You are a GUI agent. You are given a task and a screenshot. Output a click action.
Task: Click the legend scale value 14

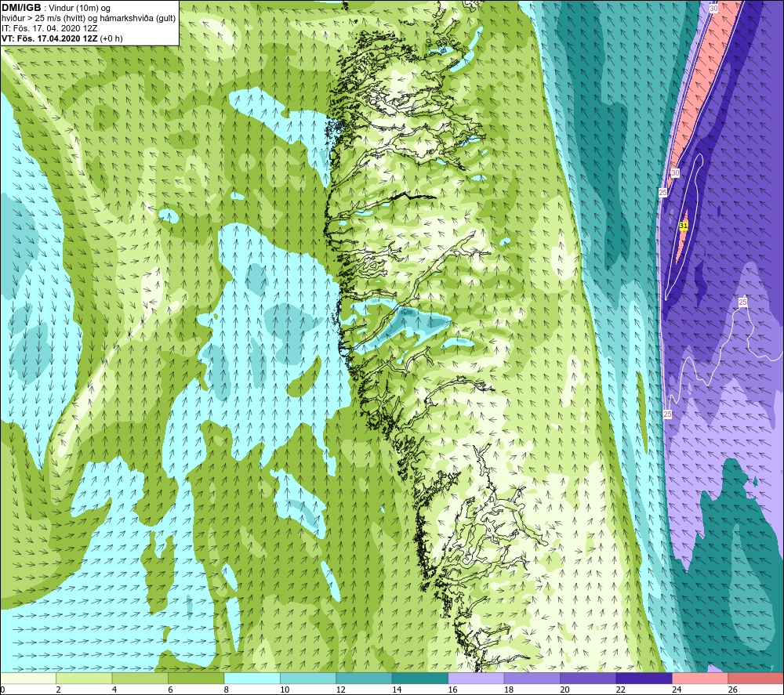tap(397, 690)
